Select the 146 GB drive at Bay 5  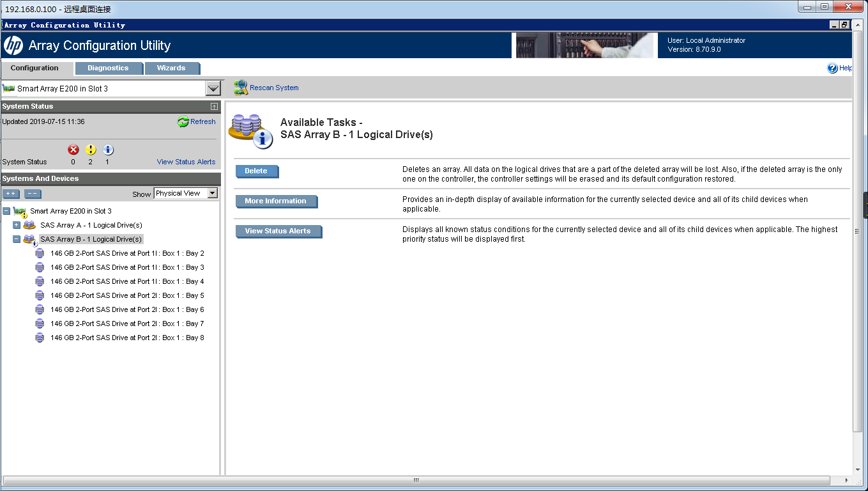tap(127, 295)
